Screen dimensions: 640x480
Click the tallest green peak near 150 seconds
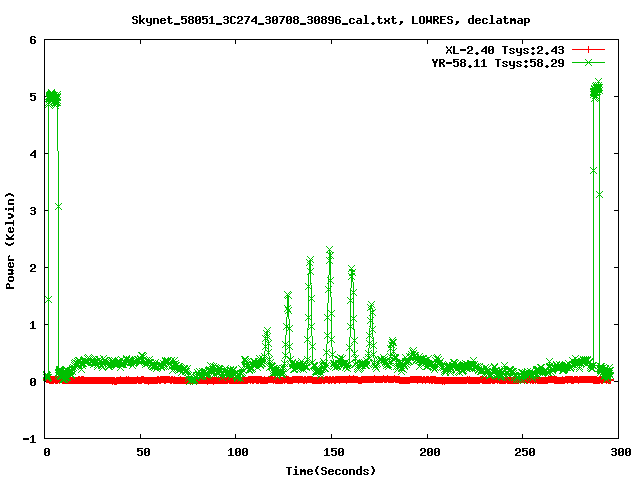pos(329,251)
